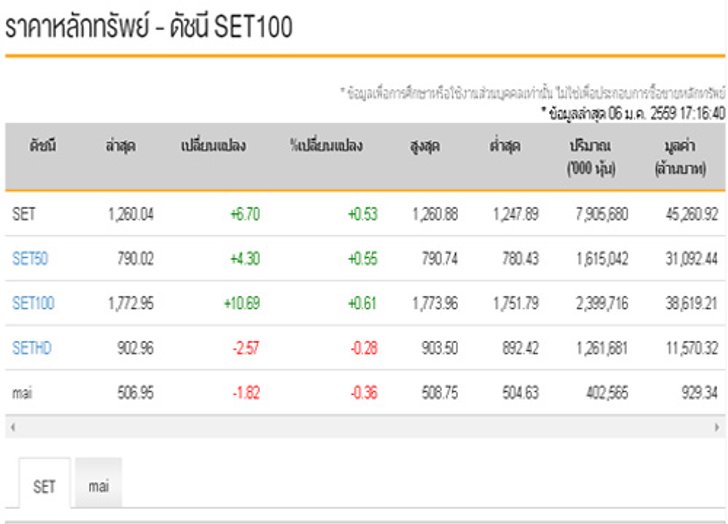Viewport: 728px width, 524px height.
Task: Select SET low value 1,247.89
Action: tap(515, 214)
